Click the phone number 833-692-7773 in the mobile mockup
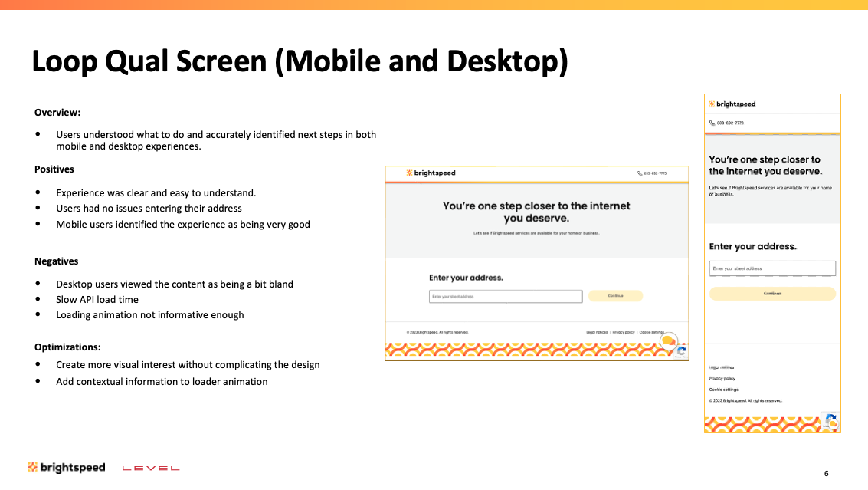This screenshot has height=490, width=868. (730, 123)
